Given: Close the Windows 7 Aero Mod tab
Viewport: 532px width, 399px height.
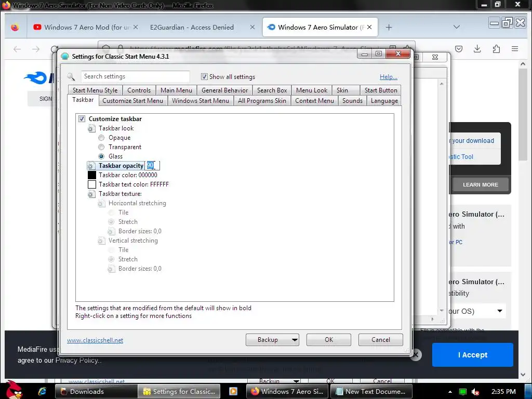Looking at the screenshot, I should click(x=136, y=27).
